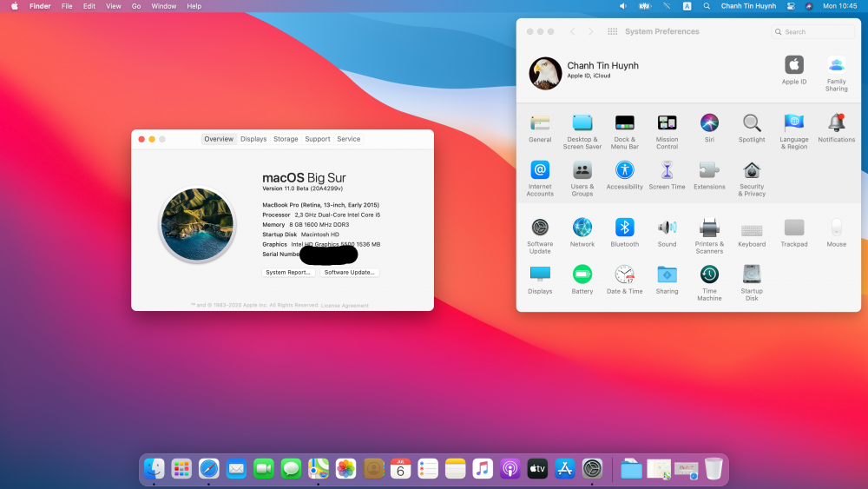Viewport: 868px width, 489px height.
Task: Switch to the Service tab
Action: tap(349, 139)
